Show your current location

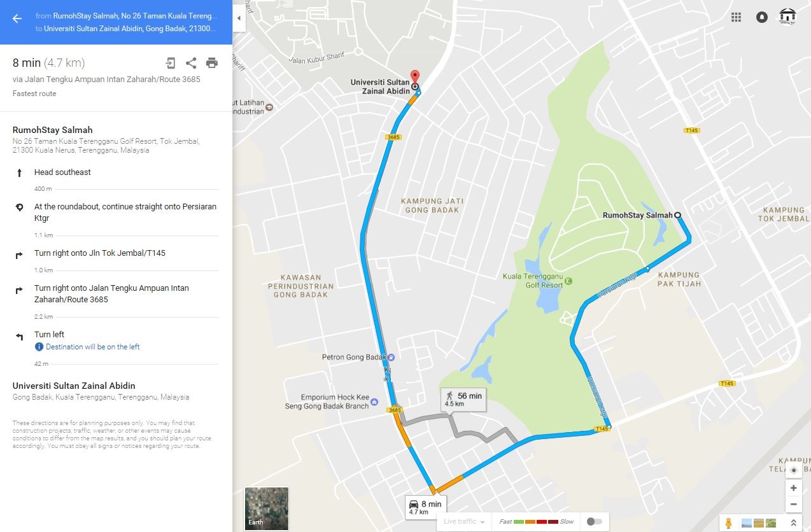pos(793,470)
